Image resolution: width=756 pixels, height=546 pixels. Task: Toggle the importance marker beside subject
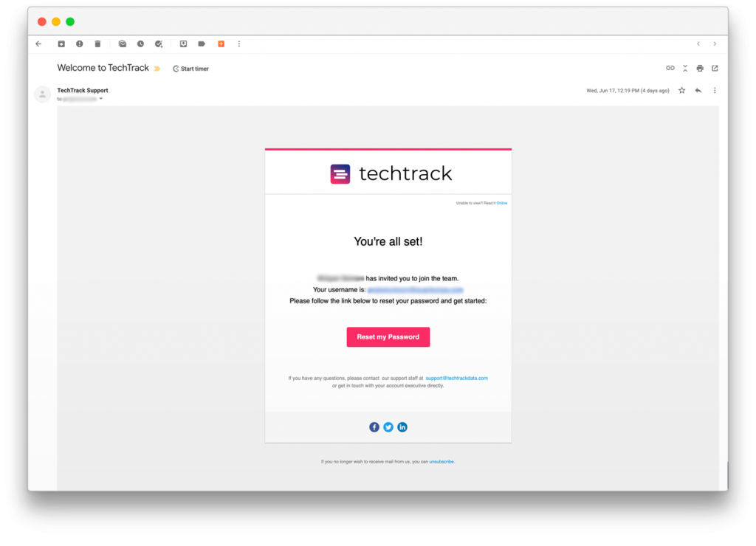point(157,69)
